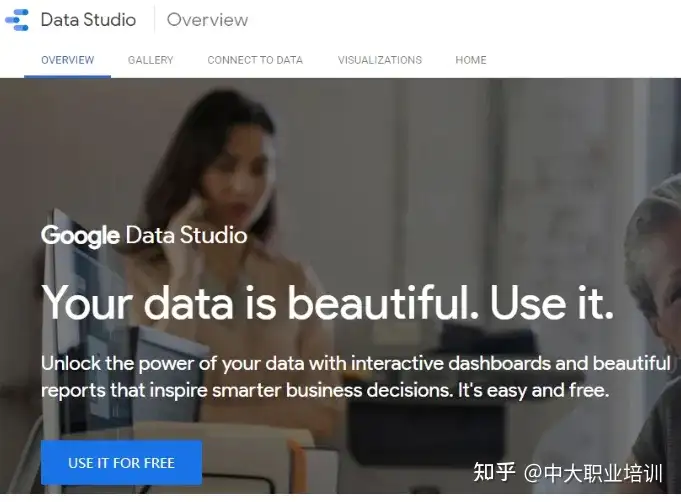
Task: Click the Data Studio logo icon
Action: point(17,20)
